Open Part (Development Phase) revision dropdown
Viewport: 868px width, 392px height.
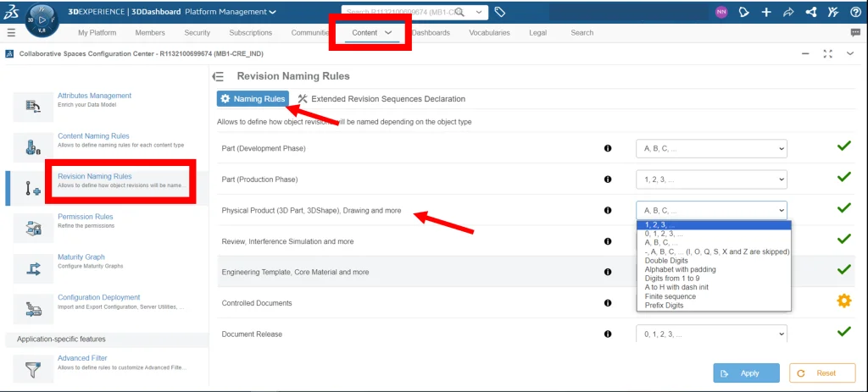click(711, 148)
